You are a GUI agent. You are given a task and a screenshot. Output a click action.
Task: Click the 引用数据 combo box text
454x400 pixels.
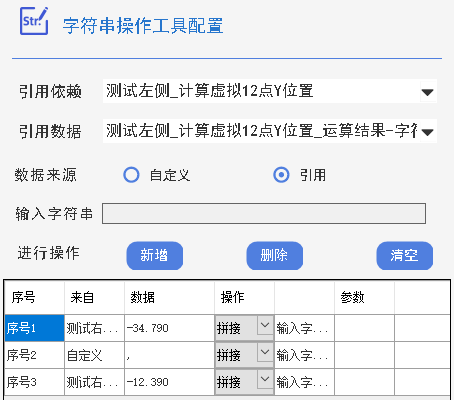[x=261, y=131]
